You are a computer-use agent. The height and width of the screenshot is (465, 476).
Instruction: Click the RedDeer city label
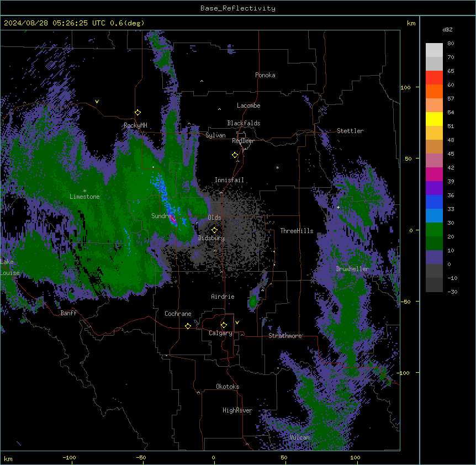[243, 141]
